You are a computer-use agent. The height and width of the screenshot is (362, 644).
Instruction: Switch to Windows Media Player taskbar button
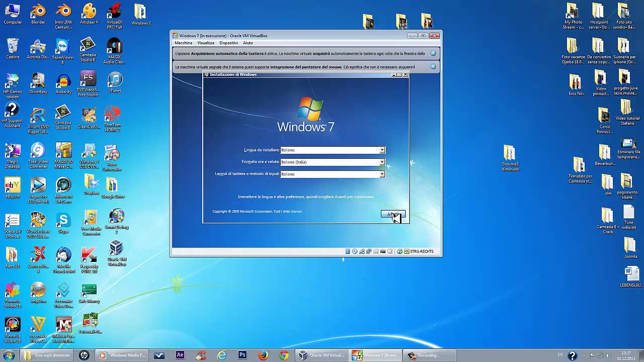click(x=122, y=355)
